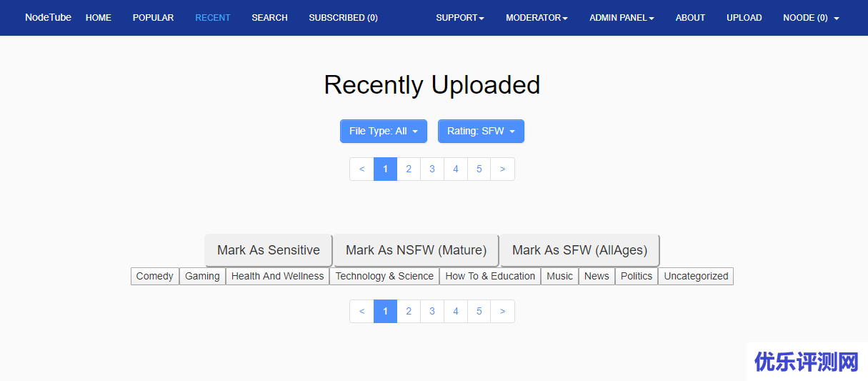Expand the ADMIN PANEL dropdown
Screen dimensions: 868x381
pos(622,18)
